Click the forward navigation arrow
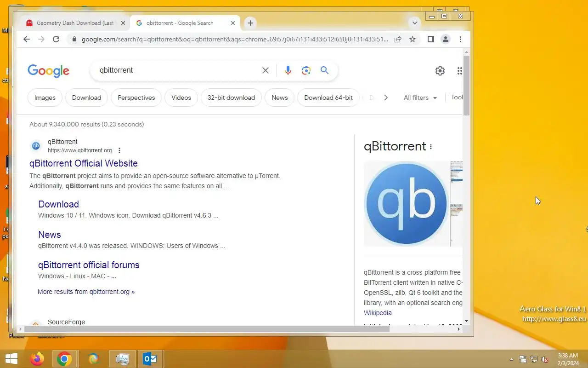This screenshot has width=588, height=368. pos(41,39)
